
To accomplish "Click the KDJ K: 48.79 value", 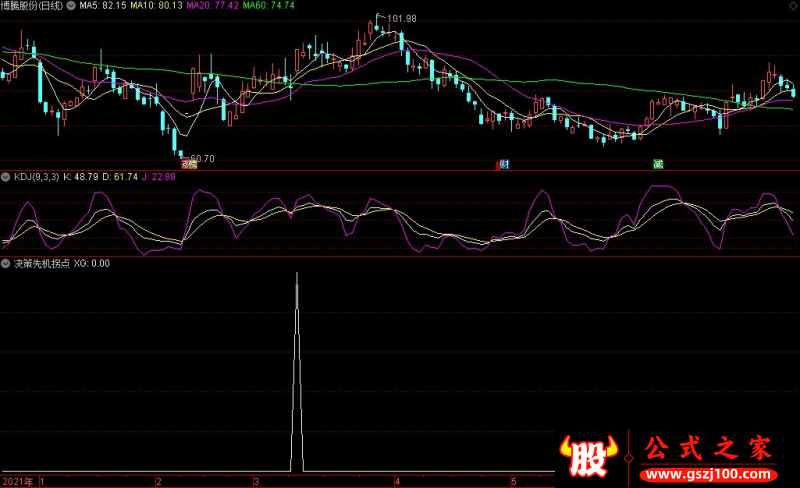I will coord(81,177).
